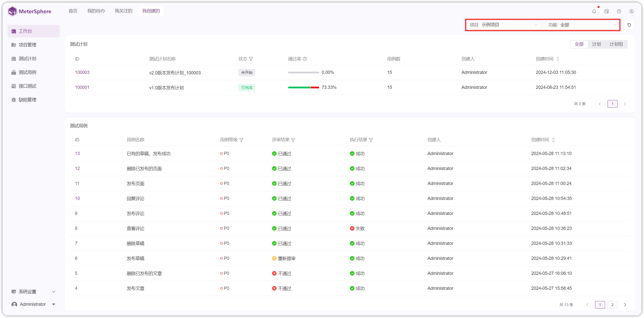Sort test plans by 创建时间 arrows

click(x=558, y=59)
